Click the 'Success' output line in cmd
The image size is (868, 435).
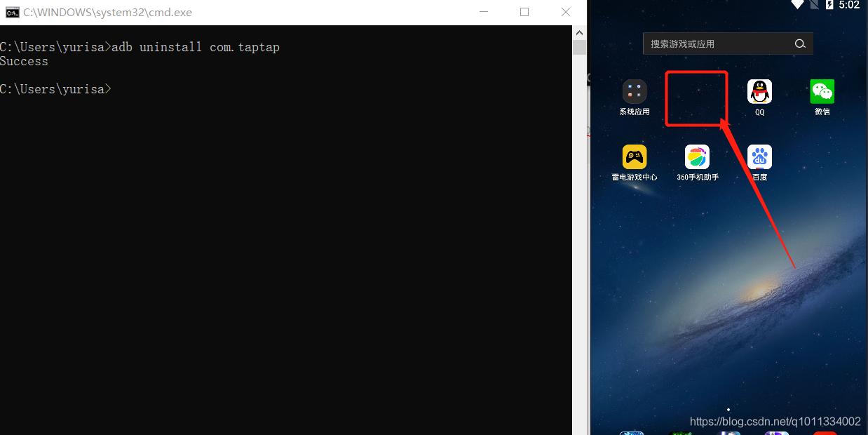(x=24, y=61)
